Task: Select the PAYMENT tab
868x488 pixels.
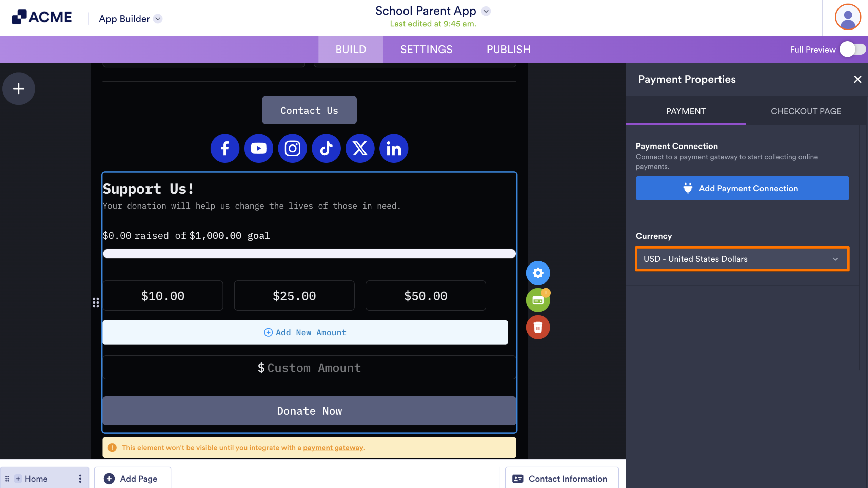Action: (x=686, y=111)
